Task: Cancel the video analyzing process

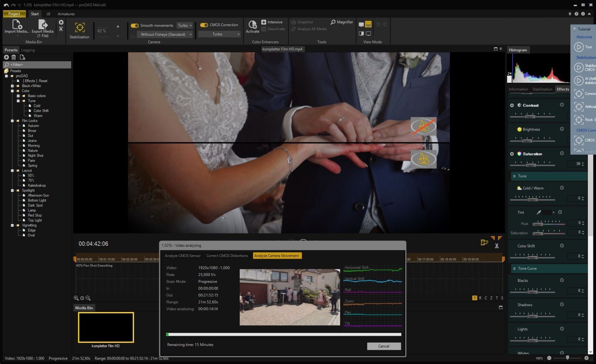Action: (x=384, y=346)
